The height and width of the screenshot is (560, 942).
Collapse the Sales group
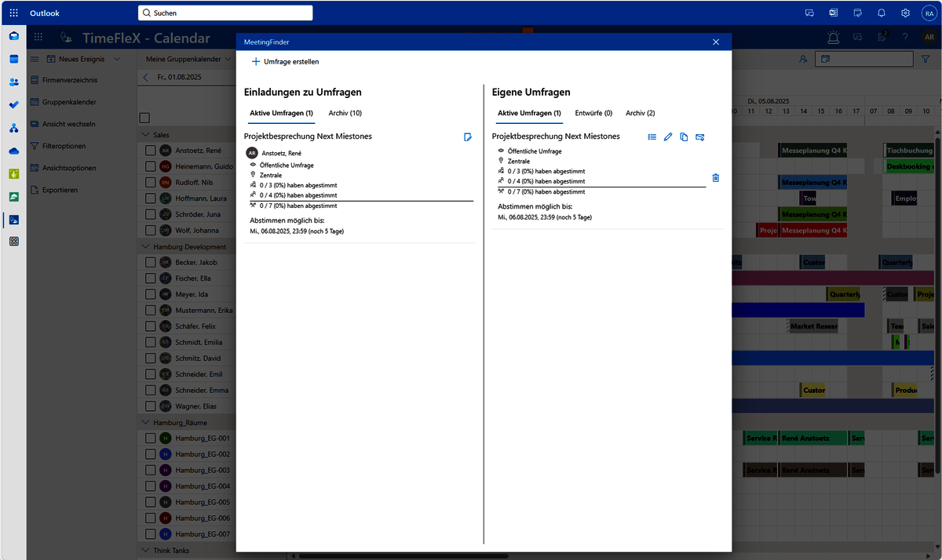[x=147, y=135]
